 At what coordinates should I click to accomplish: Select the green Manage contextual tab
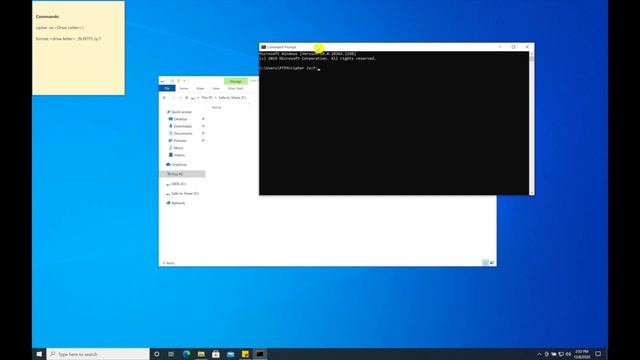[x=236, y=81]
